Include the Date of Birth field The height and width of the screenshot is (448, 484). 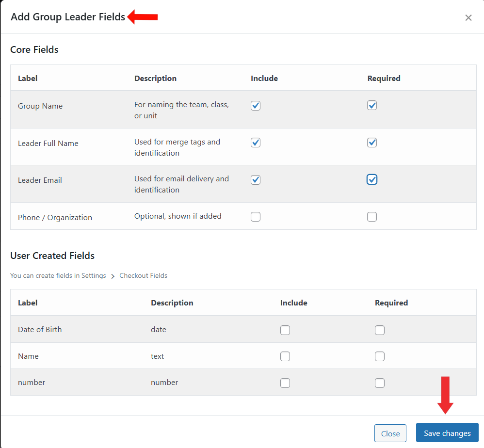coord(285,330)
